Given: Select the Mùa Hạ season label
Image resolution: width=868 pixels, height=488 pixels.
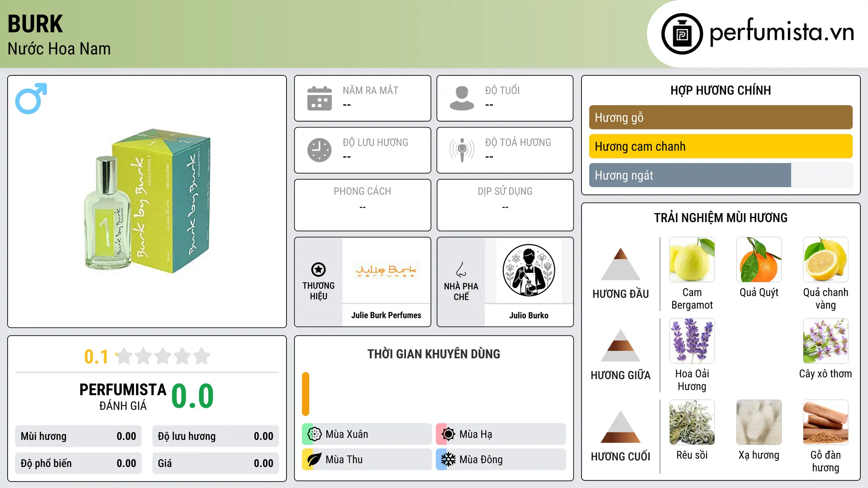Looking at the screenshot, I should [476, 434].
